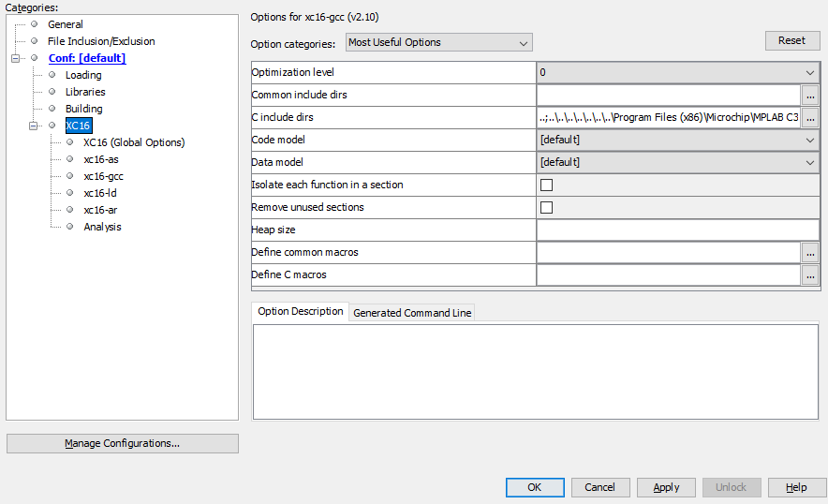Click bullet icon beside Libraries
Image resolution: width=828 pixels, height=504 pixels.
tap(52, 92)
